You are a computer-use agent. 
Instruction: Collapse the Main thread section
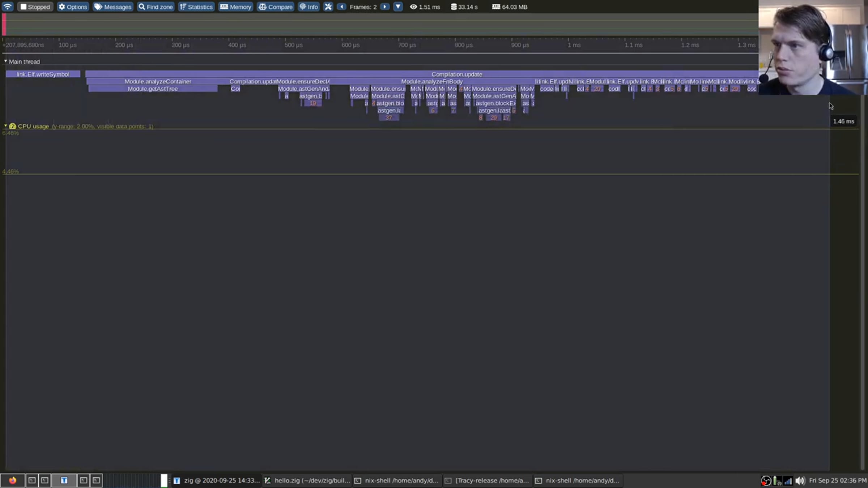coord(5,61)
